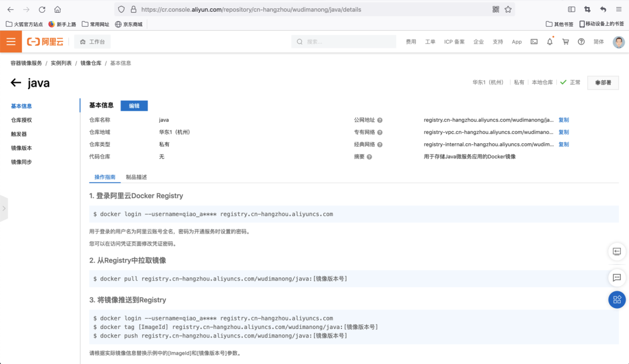View site security shield info

[x=122, y=9]
